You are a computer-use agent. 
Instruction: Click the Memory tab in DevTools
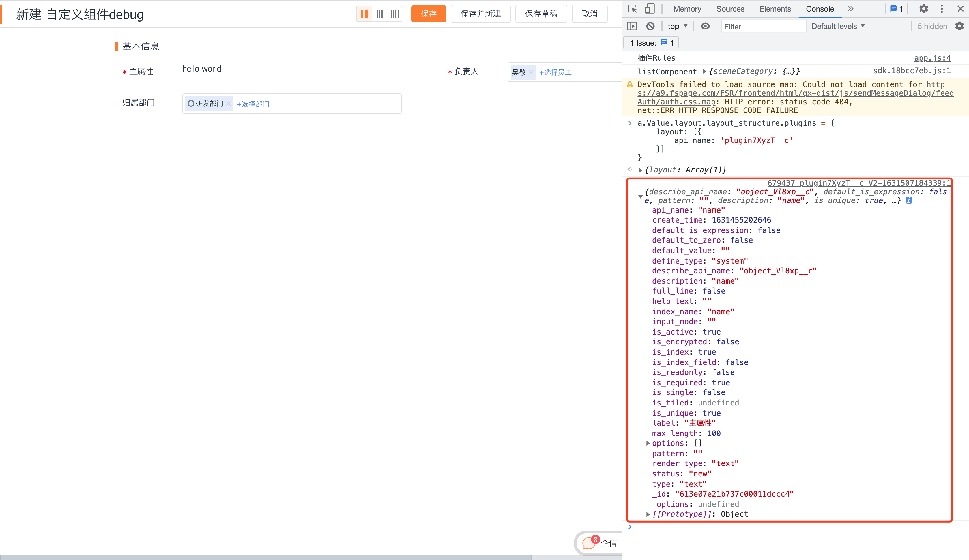tap(686, 8)
